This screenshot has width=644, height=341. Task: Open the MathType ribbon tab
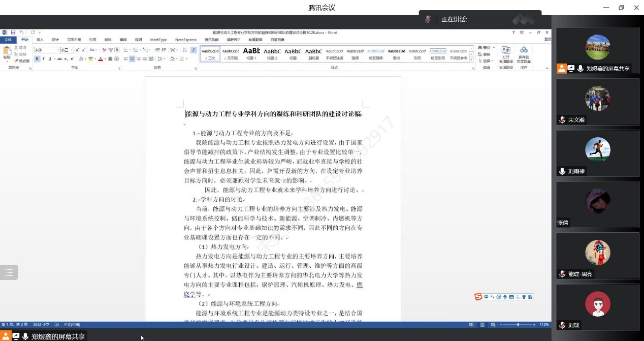158,40
